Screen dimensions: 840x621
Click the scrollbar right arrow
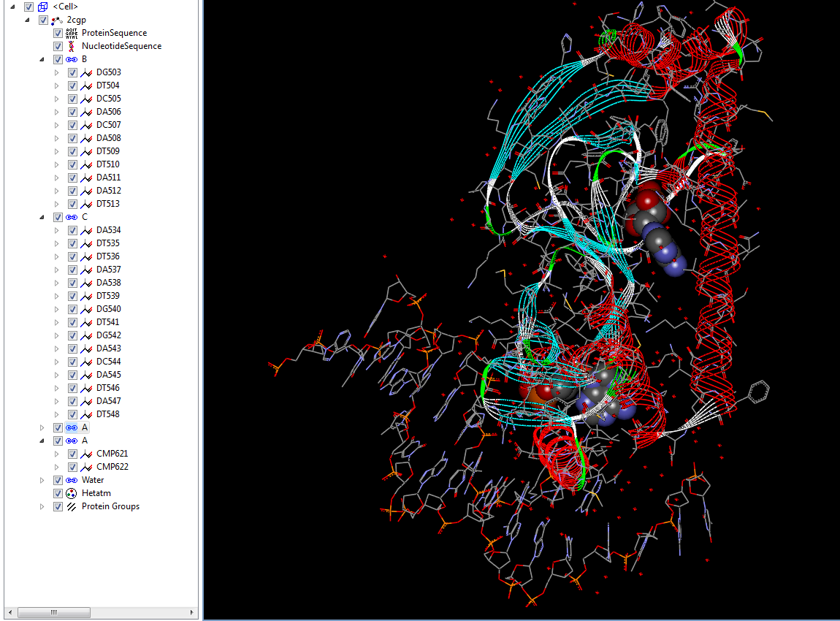point(192,612)
